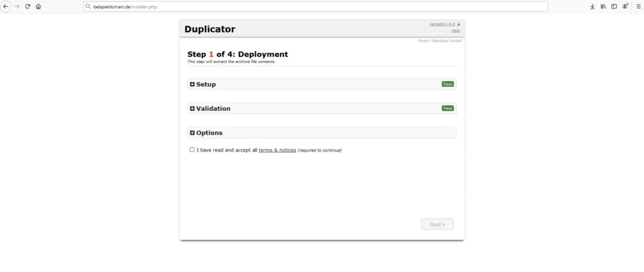
Task: Open the browser account icon
Action: coord(625,6)
